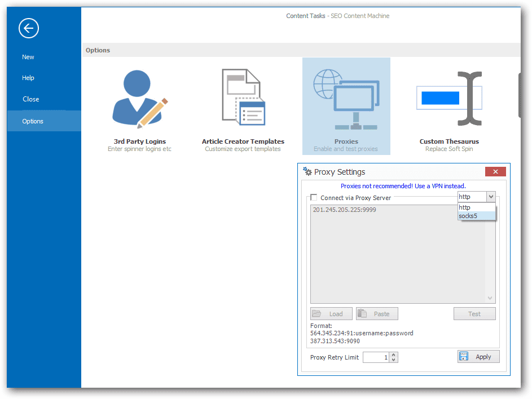Click format example 387.313.543:9090

pyautogui.click(x=335, y=341)
